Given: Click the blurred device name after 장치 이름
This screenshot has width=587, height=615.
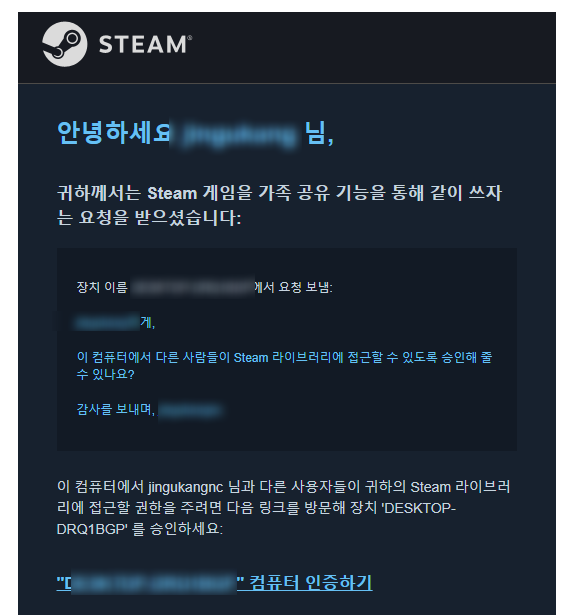Looking at the screenshot, I should click(x=192, y=287).
